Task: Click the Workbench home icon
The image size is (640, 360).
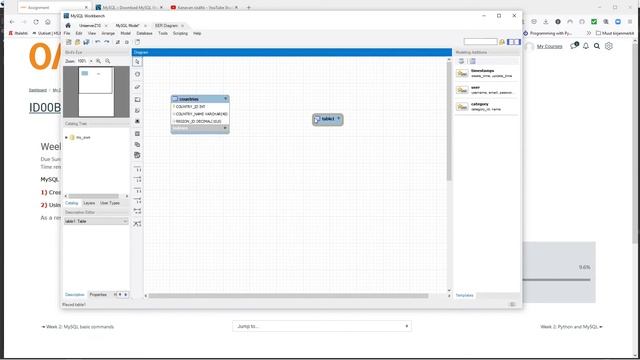Action: 68,25
